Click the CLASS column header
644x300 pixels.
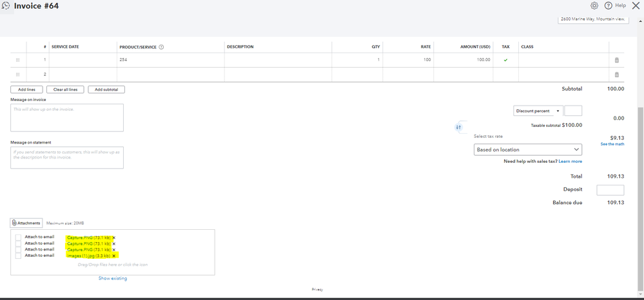tap(527, 47)
